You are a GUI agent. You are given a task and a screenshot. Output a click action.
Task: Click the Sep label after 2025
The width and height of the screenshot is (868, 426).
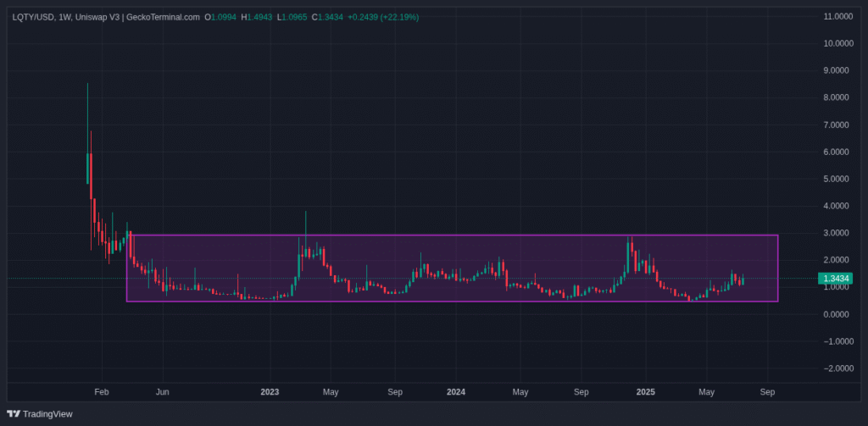click(767, 391)
